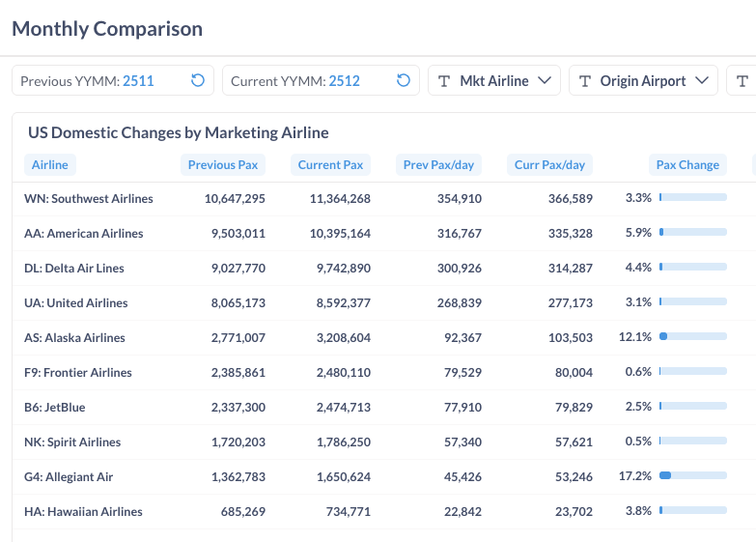Sort by Previous Pax column header
Screen dimensions: 756x542
pyautogui.click(x=223, y=164)
